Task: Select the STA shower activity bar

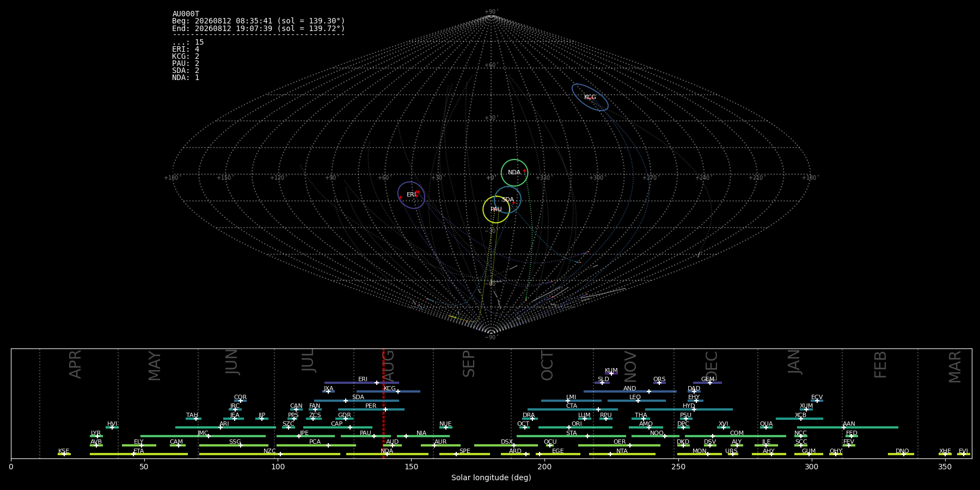Action: [570, 436]
